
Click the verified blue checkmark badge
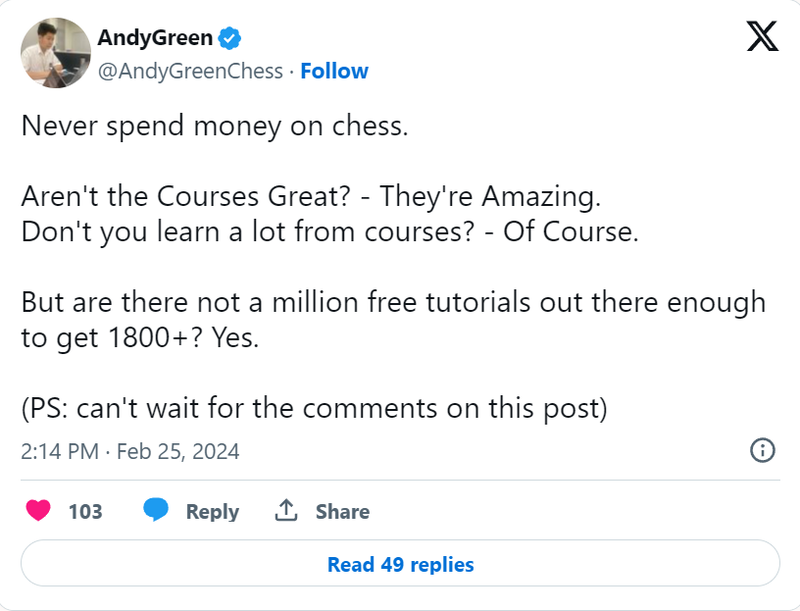(x=230, y=39)
